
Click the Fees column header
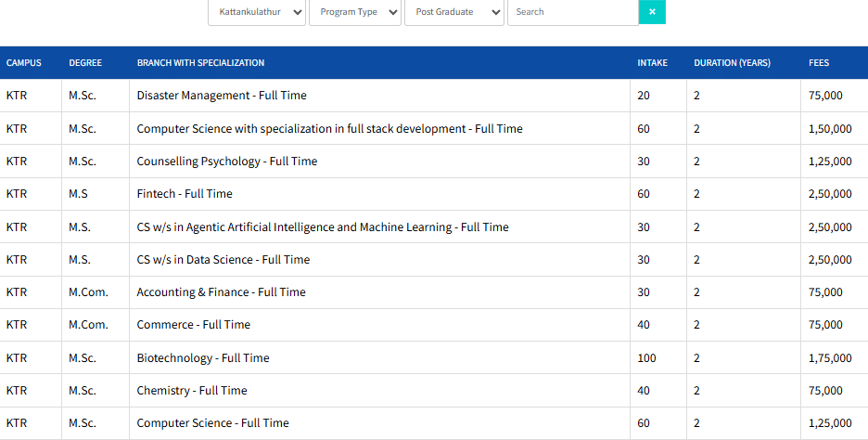coord(818,63)
